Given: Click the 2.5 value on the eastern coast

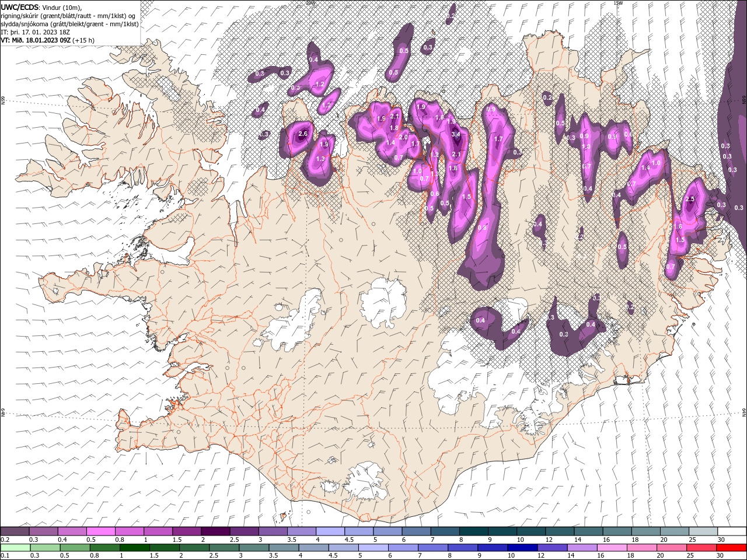Looking at the screenshot, I should click(690, 199).
